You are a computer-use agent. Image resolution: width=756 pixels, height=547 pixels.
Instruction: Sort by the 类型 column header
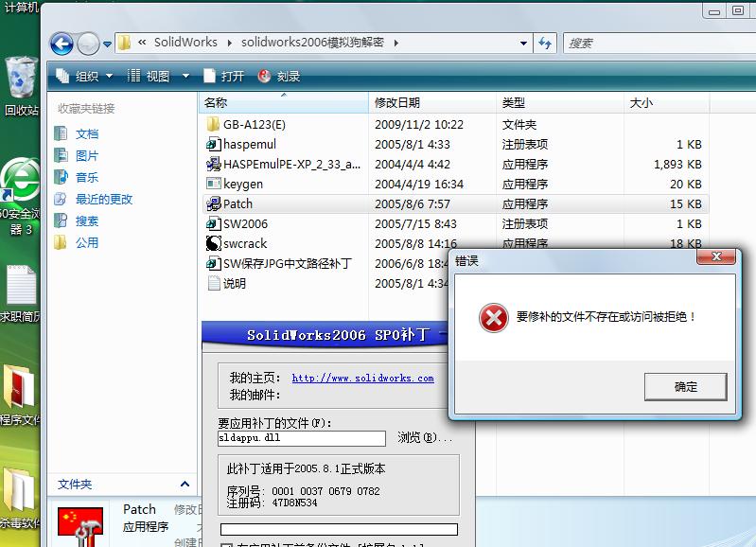(560, 102)
